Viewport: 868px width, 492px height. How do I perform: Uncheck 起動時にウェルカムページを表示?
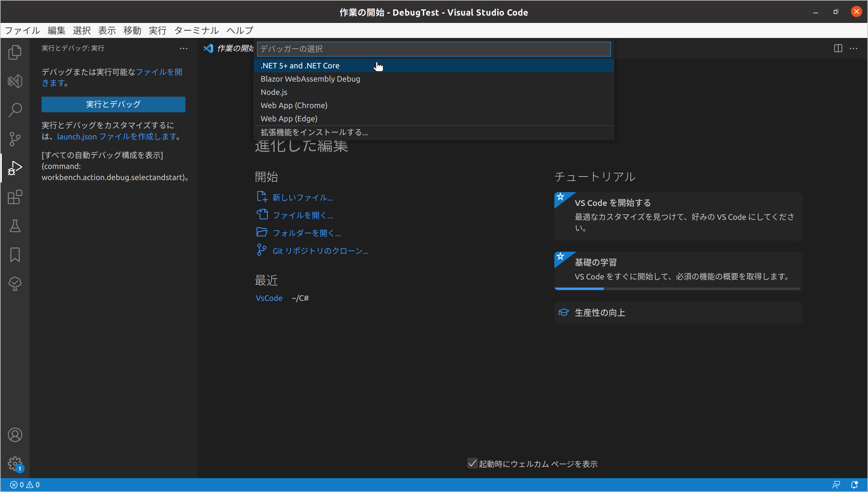pyautogui.click(x=472, y=464)
